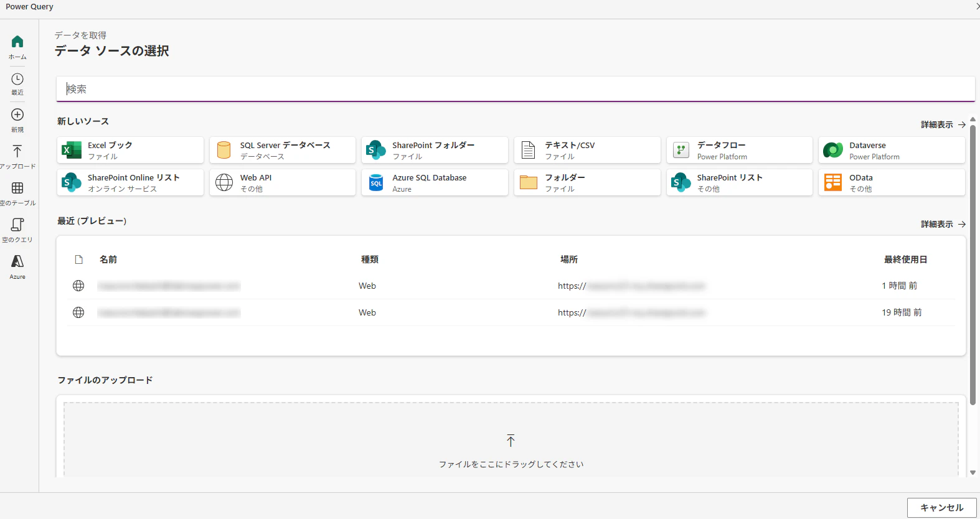980x519 pixels.
Task: Open Azure in the sidebar
Action: [x=17, y=267]
